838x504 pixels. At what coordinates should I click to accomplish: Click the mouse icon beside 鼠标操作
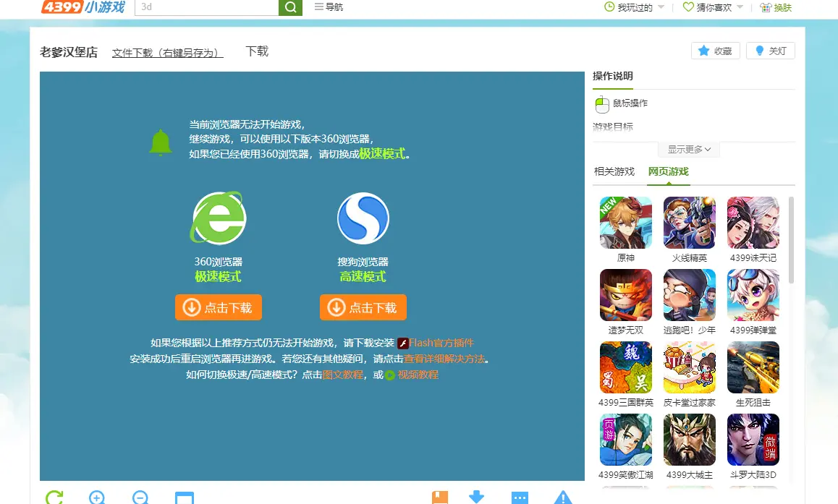tap(602, 103)
